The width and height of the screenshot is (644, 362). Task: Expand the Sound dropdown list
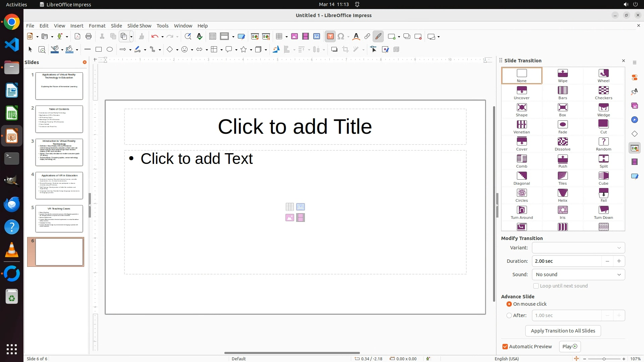(x=578, y=275)
